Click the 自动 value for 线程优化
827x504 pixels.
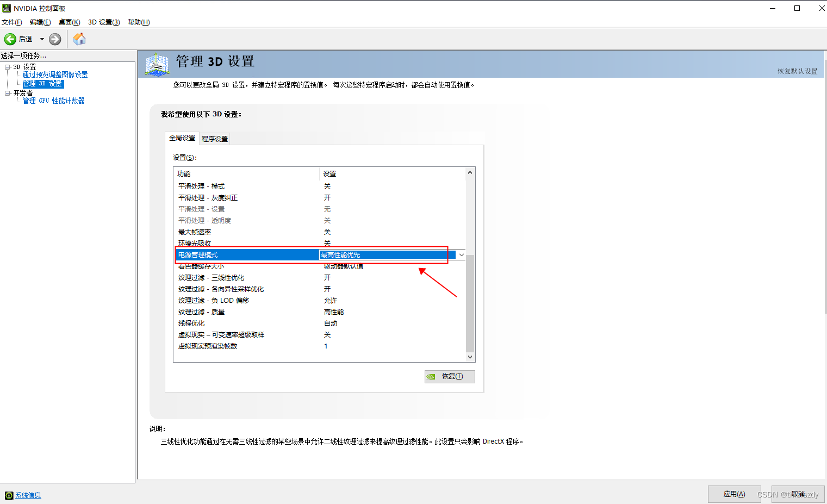coord(331,323)
